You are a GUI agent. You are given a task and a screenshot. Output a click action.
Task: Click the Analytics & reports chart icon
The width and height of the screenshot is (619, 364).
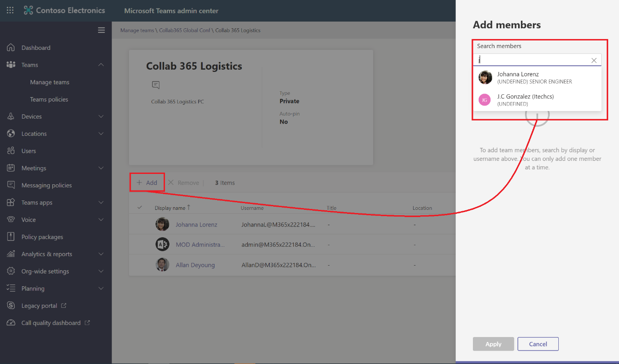coord(11,254)
